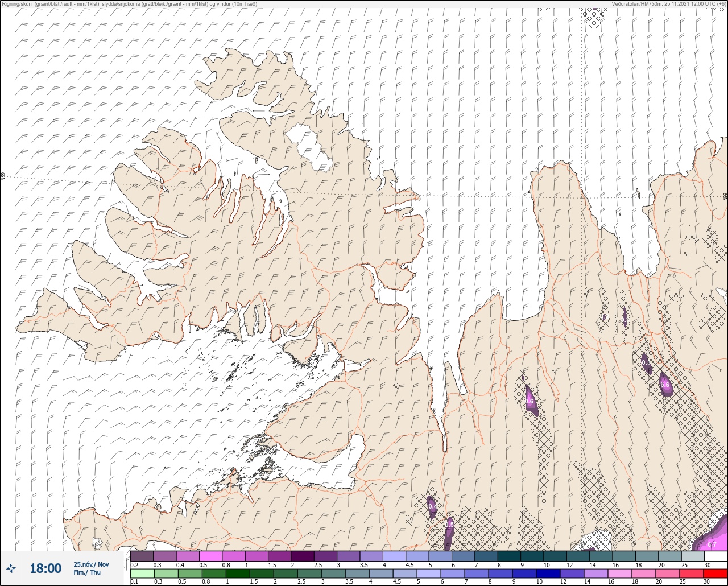Click red bottom-row legend swatch after 30
The image size is (728, 586).
pos(715,573)
